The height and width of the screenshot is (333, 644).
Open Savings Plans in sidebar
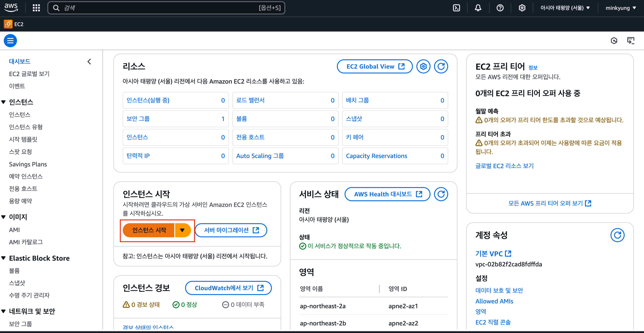(x=28, y=164)
